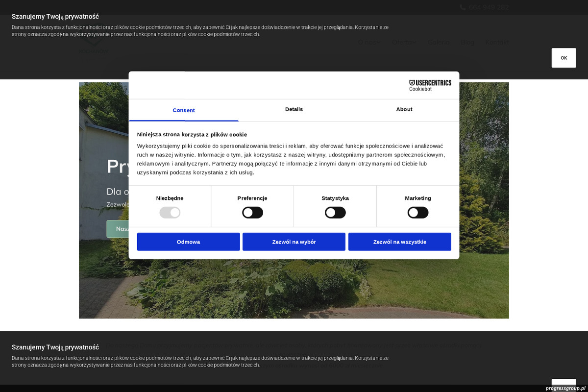Open the Kontakt menu item
Screen dimensions: 588x392
click(497, 42)
